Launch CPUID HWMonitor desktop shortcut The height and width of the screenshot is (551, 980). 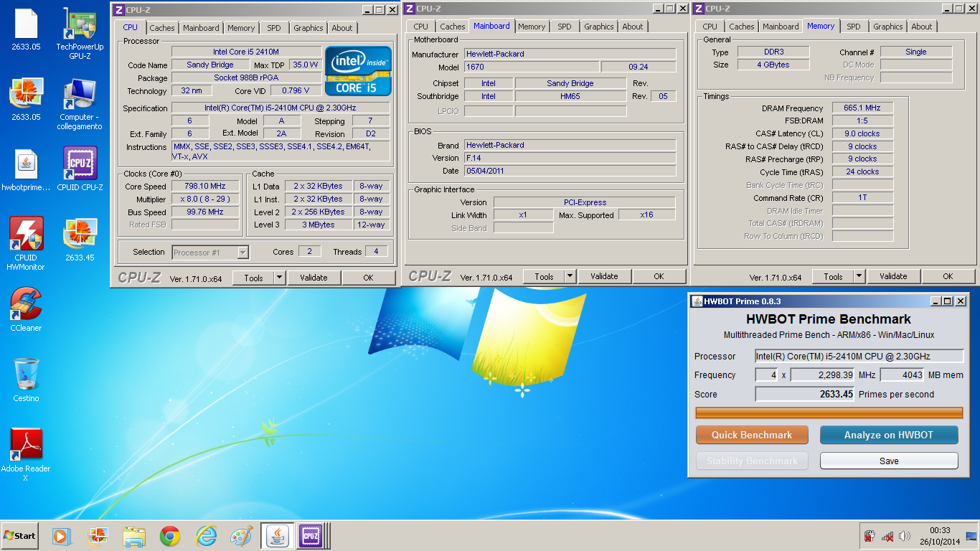coord(26,244)
